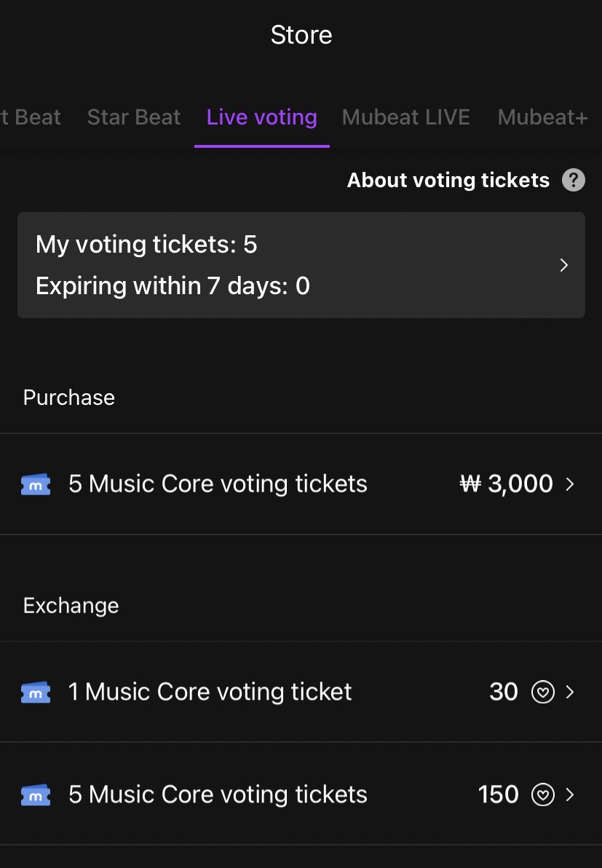The height and width of the screenshot is (868, 602).
Task: Tap ticket icon beside 1 Music Core ticket
Action: 36,692
